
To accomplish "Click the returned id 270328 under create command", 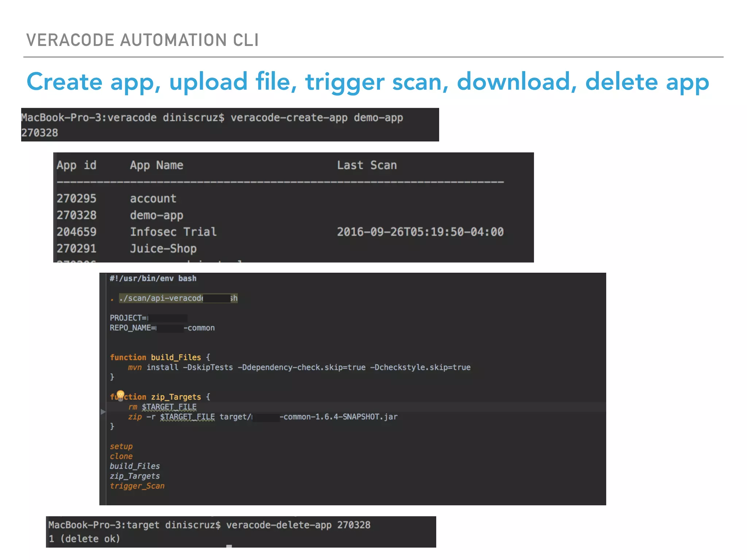I will 39,133.
